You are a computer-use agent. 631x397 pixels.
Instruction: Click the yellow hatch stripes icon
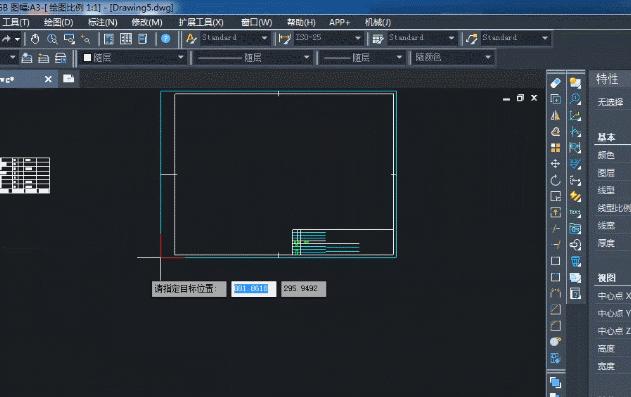tap(575, 196)
